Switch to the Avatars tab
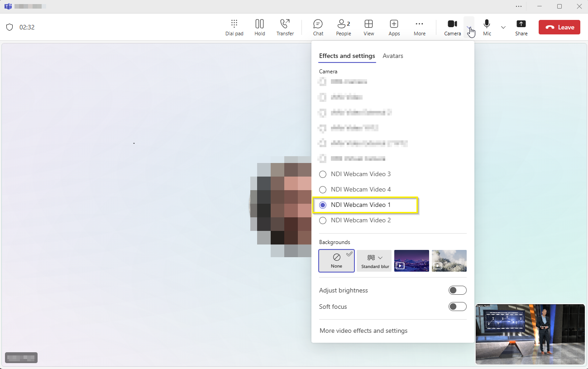Screen dimensions: 588x369 392,56
